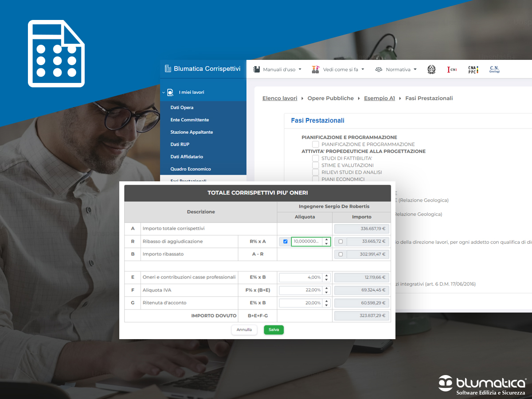
Task: Open Dati Affidatario in the sidebar
Action: pos(187,156)
